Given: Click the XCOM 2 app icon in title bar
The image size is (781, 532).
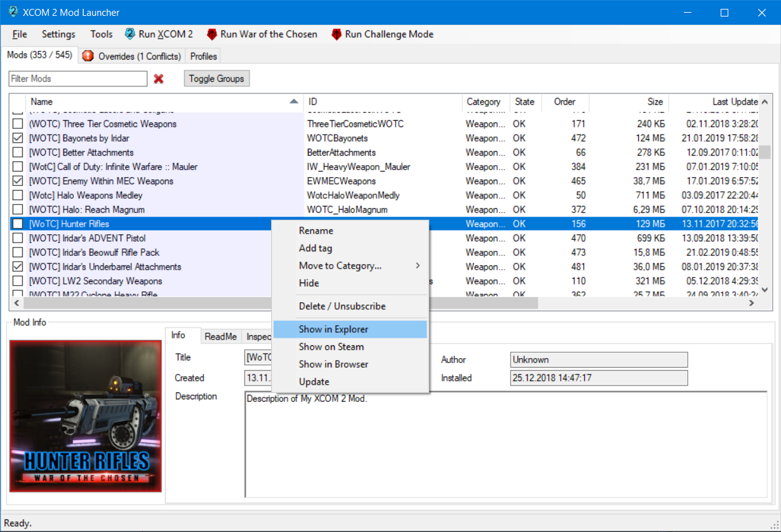Looking at the screenshot, I should tap(13, 12).
